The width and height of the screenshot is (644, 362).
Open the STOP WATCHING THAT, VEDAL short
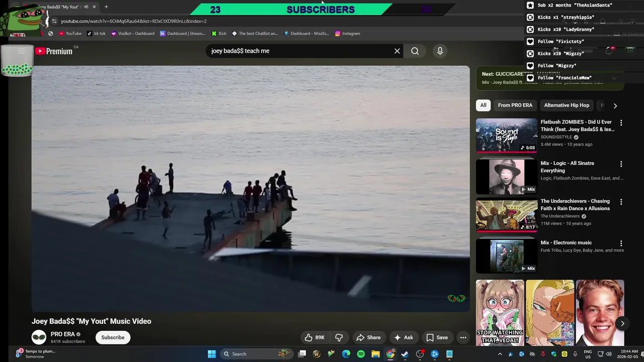coord(500,313)
